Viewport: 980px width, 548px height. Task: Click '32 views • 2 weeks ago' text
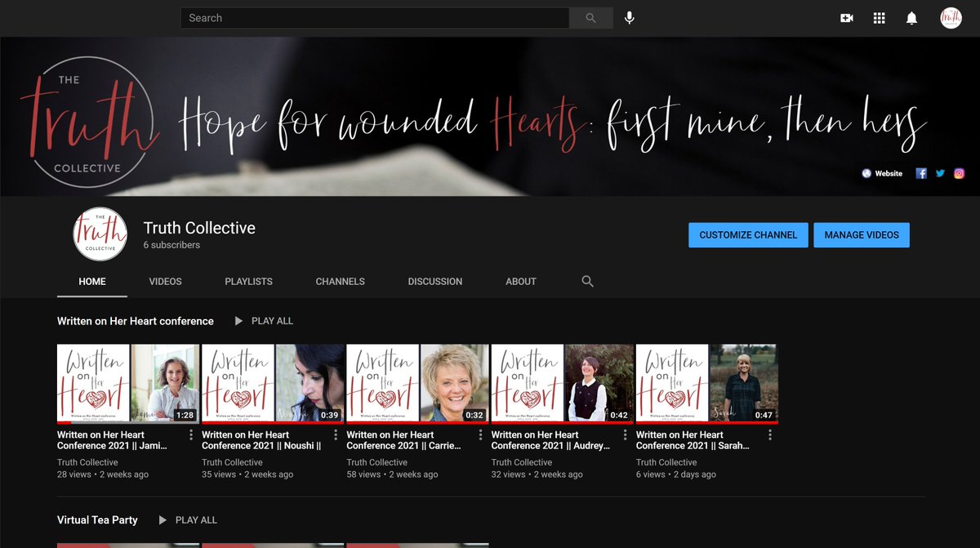(537, 474)
